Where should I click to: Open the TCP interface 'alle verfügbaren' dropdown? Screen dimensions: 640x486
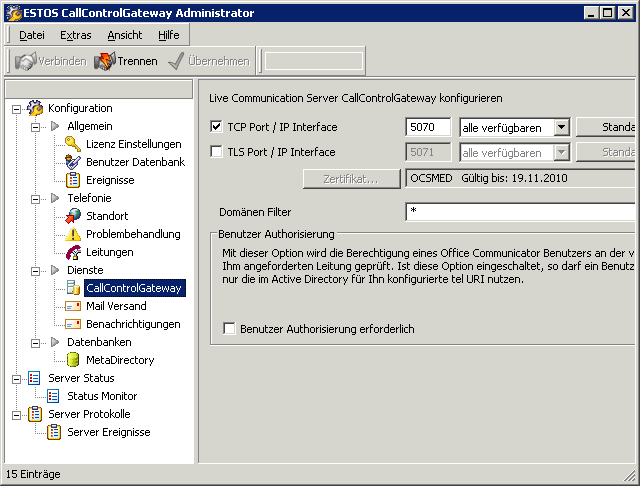pyautogui.click(x=562, y=127)
